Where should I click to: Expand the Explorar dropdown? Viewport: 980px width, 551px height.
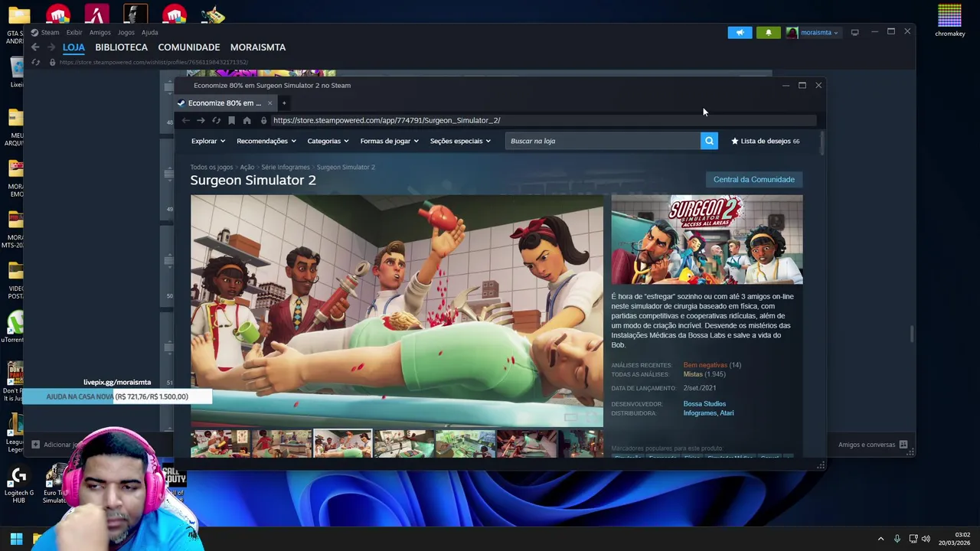tap(207, 141)
